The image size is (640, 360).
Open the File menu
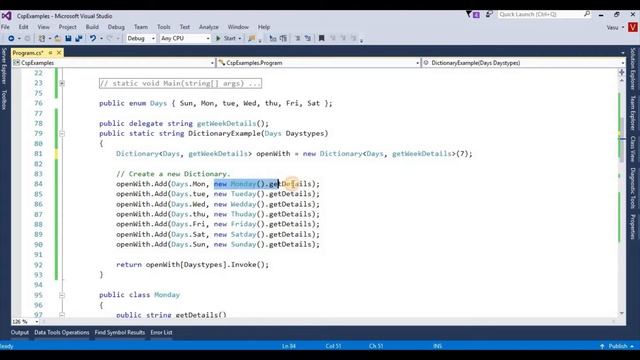(5, 27)
